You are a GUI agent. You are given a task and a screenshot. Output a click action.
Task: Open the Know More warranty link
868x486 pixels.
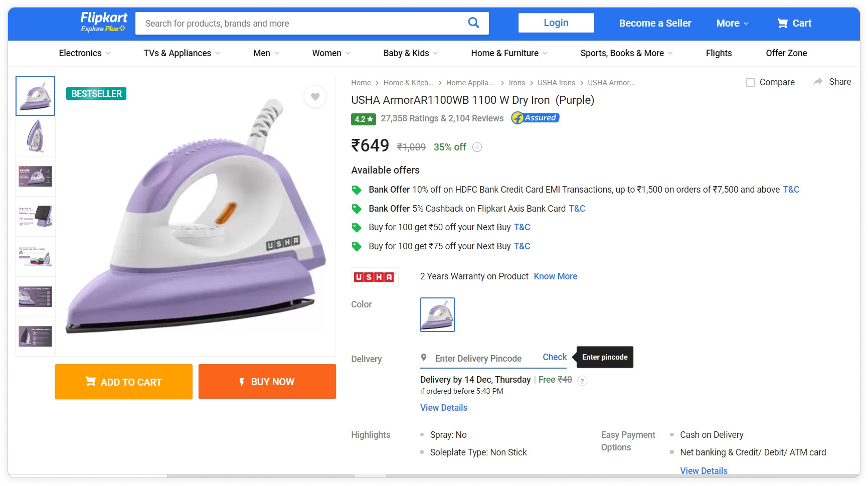point(555,276)
